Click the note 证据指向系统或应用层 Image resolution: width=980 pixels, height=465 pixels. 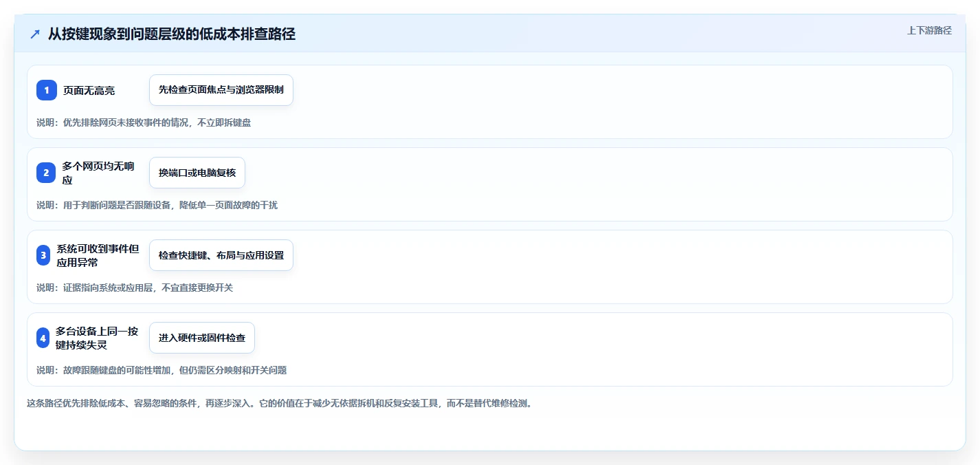[135, 288]
